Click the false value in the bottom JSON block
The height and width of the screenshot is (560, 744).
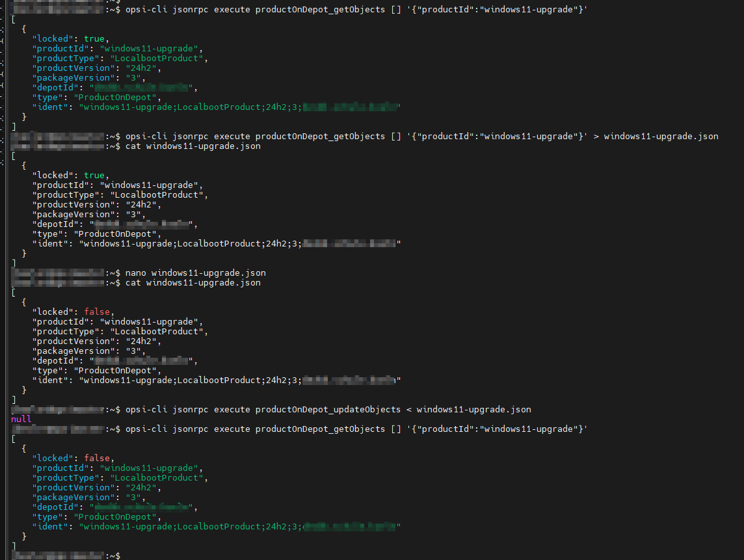[x=96, y=459]
